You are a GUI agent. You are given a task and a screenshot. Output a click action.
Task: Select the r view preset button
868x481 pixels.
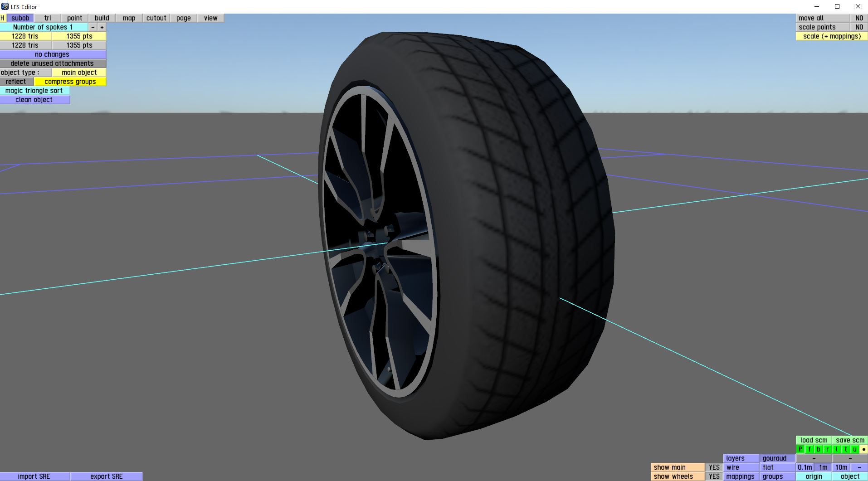pyautogui.click(x=828, y=449)
